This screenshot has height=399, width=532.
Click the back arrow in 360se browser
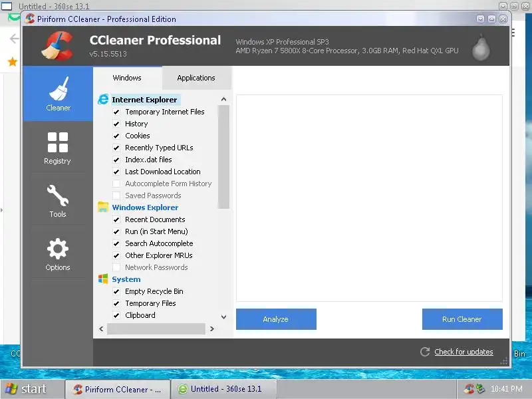pyautogui.click(x=14, y=39)
